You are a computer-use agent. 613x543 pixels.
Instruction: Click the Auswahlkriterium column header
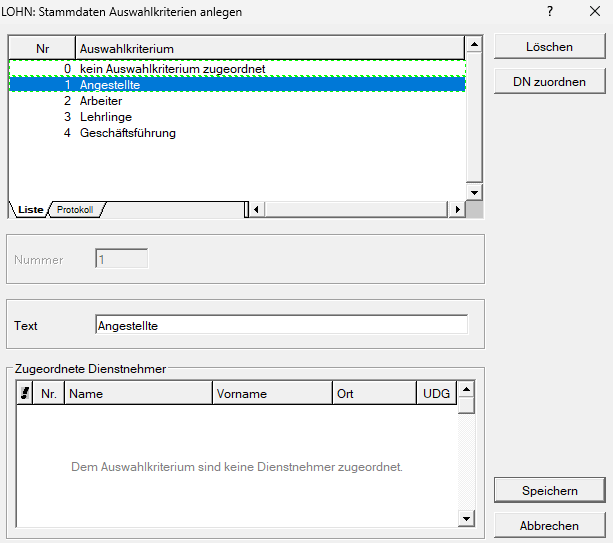(x=268, y=48)
